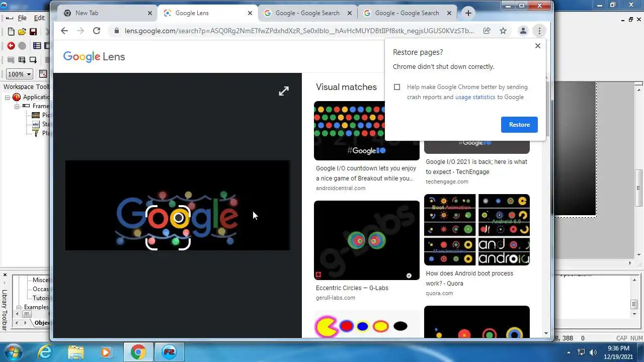
Task: Enable sending crash reports checkbox
Action: click(x=397, y=87)
